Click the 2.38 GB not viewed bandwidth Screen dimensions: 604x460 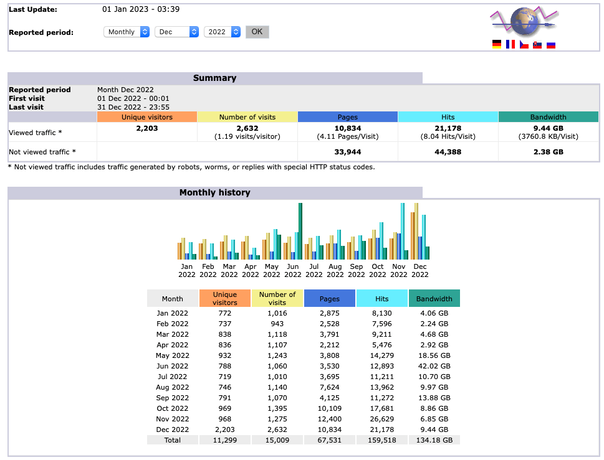click(548, 152)
